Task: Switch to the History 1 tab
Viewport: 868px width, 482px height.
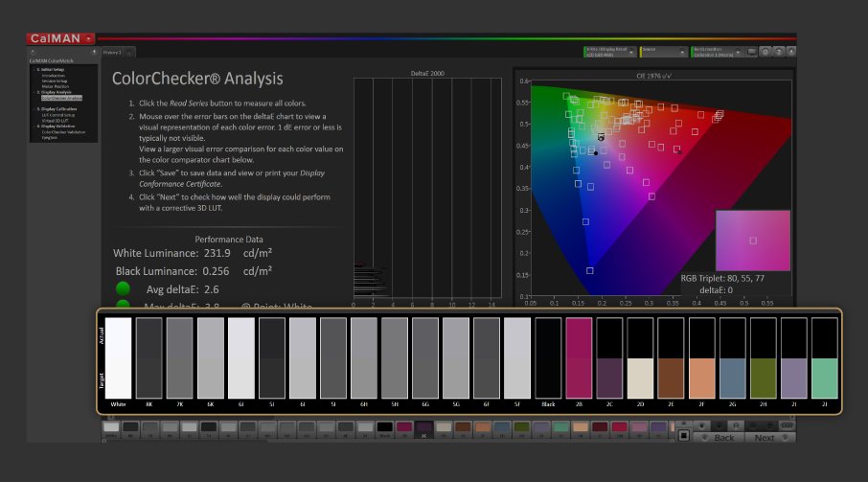Action: tap(112, 53)
